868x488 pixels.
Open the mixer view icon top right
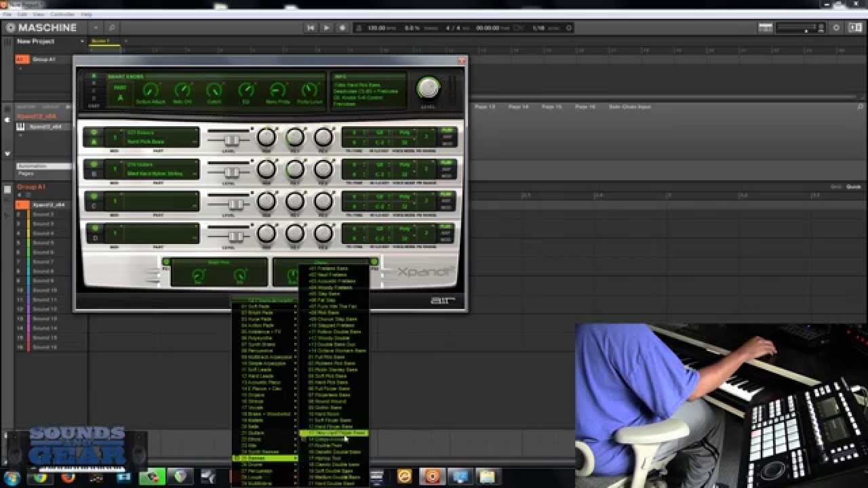coord(766,28)
